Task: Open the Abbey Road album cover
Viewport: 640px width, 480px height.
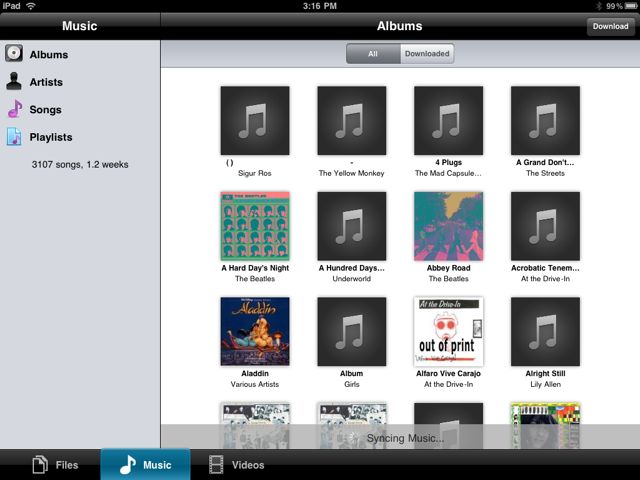Action: [448, 226]
